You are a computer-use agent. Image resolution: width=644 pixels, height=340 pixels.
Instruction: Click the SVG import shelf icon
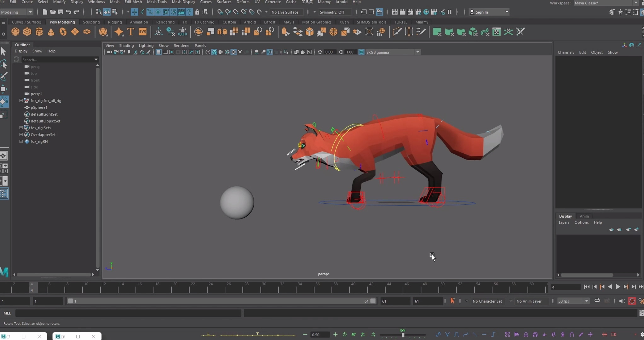pyautogui.click(x=142, y=32)
